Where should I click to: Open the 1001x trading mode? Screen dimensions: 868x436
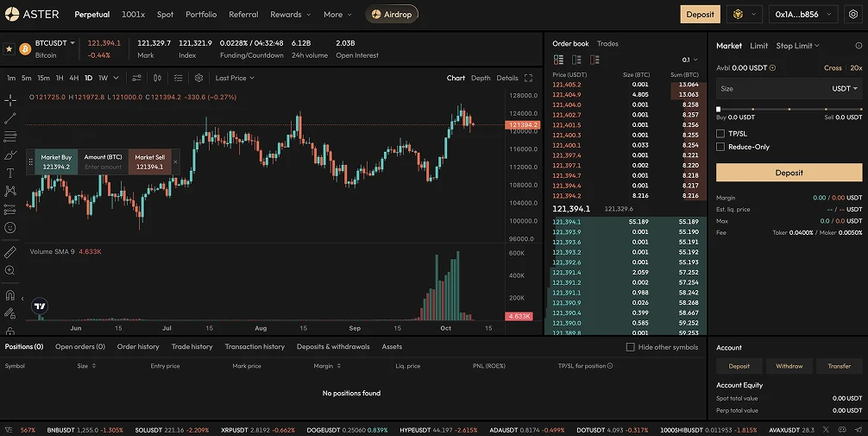[133, 15]
